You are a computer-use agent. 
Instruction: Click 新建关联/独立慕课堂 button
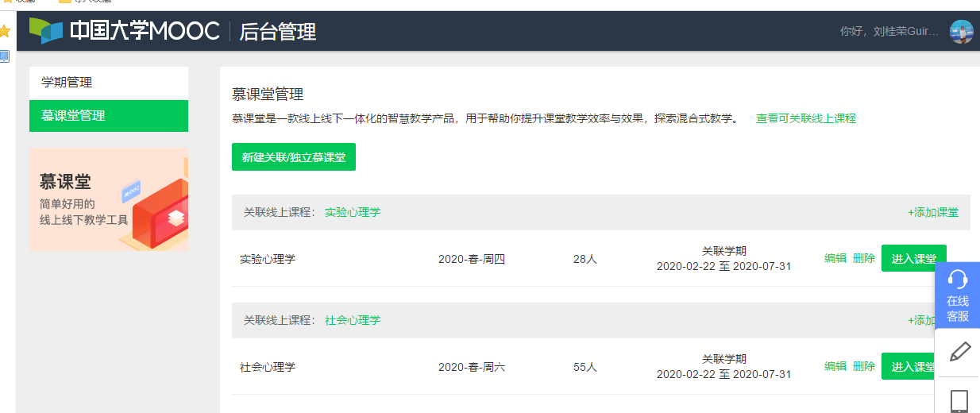(x=293, y=157)
